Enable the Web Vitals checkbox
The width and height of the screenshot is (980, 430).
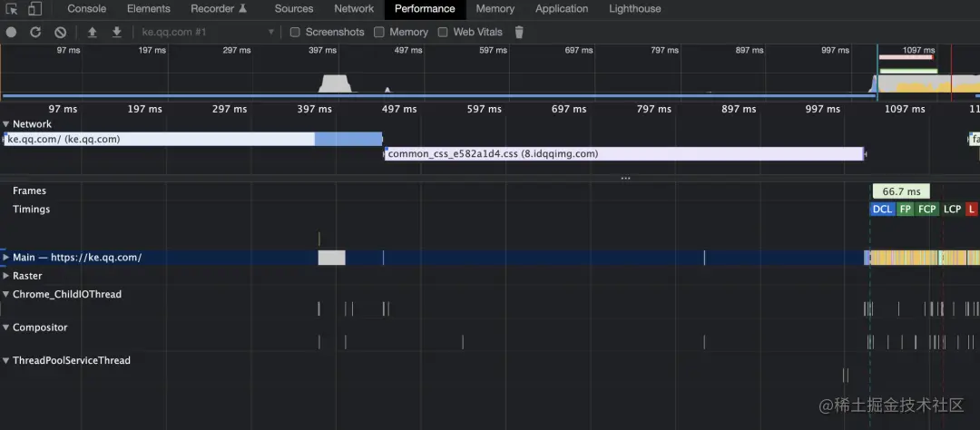[x=443, y=32]
